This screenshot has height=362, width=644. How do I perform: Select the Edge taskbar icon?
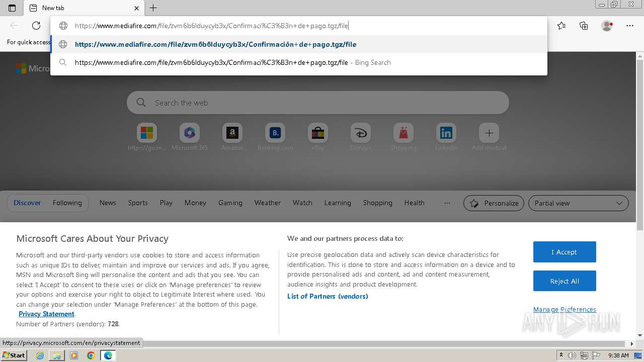[108, 355]
